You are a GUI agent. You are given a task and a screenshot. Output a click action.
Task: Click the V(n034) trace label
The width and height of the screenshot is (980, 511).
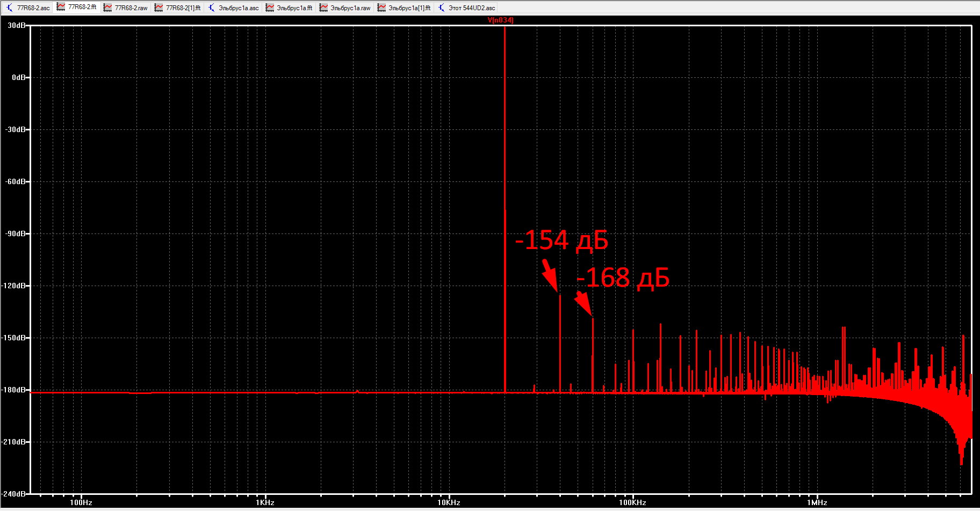pyautogui.click(x=501, y=20)
